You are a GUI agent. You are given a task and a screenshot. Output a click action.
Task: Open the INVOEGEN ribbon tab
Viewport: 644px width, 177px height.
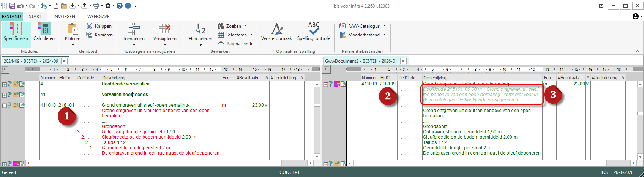pos(64,17)
